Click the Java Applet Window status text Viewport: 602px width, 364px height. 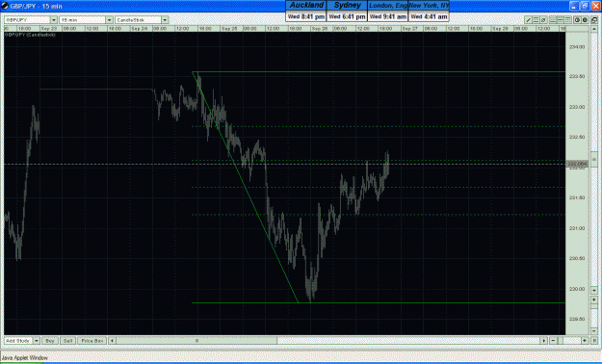pos(25,358)
